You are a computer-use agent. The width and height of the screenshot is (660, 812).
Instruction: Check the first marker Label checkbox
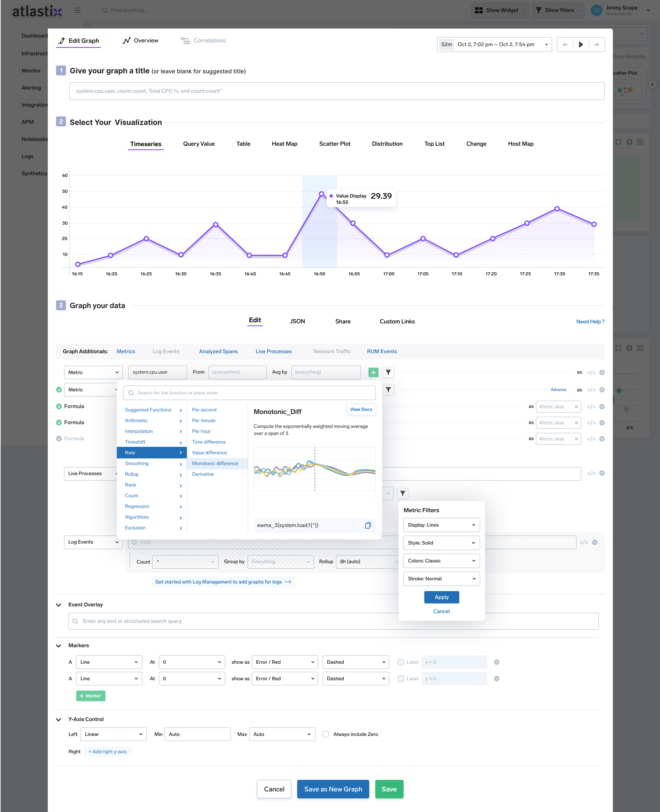coord(400,662)
